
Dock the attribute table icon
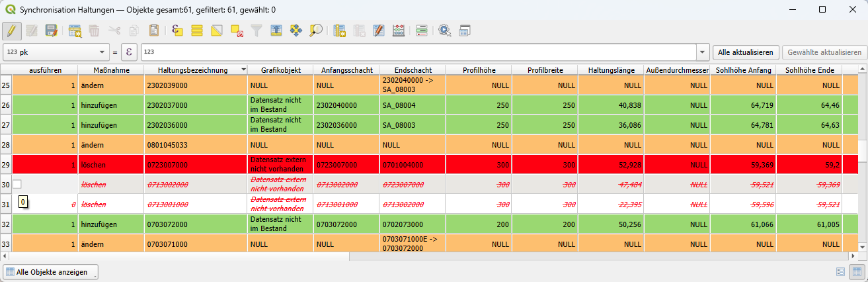click(x=464, y=30)
